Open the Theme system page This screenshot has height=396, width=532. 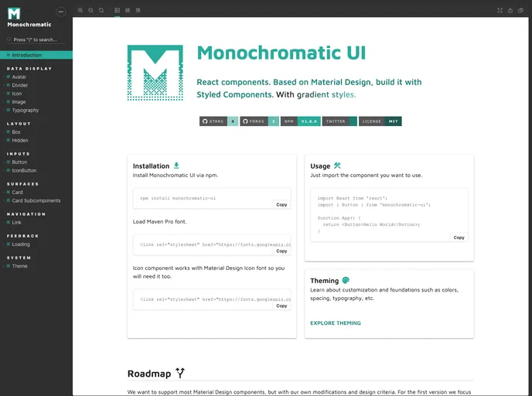pyautogui.click(x=19, y=266)
